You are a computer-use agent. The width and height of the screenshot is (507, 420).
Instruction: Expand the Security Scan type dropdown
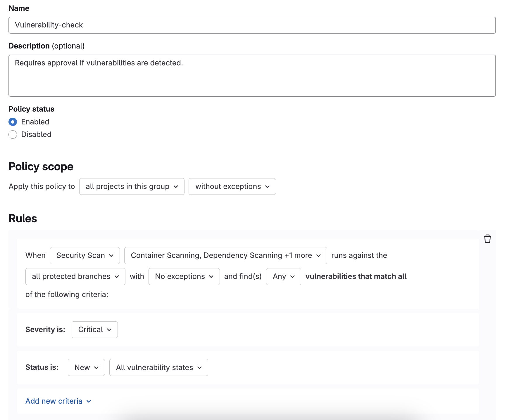point(85,256)
